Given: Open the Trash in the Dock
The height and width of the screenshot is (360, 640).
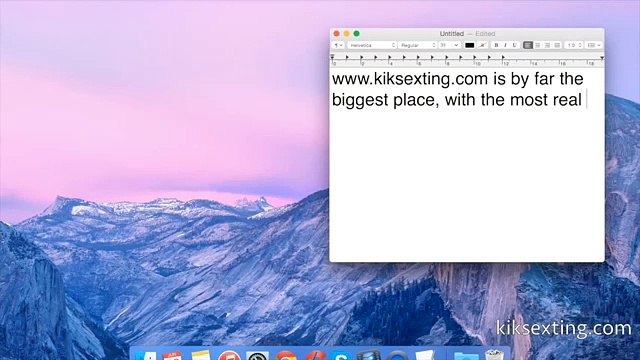Looking at the screenshot, I should coord(494,354).
